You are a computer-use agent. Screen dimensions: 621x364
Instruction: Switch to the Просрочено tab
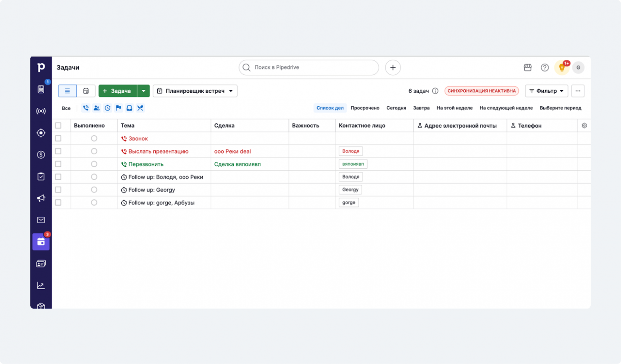tap(365, 108)
